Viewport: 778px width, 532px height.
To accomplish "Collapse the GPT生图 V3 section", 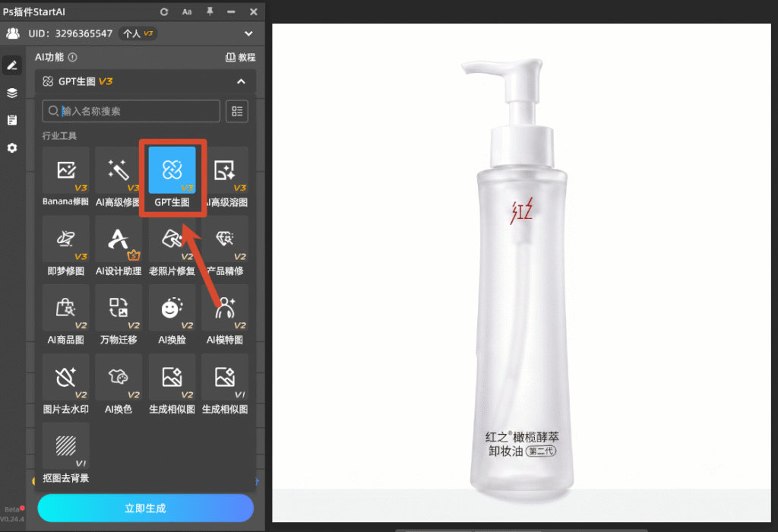I will 241,81.
